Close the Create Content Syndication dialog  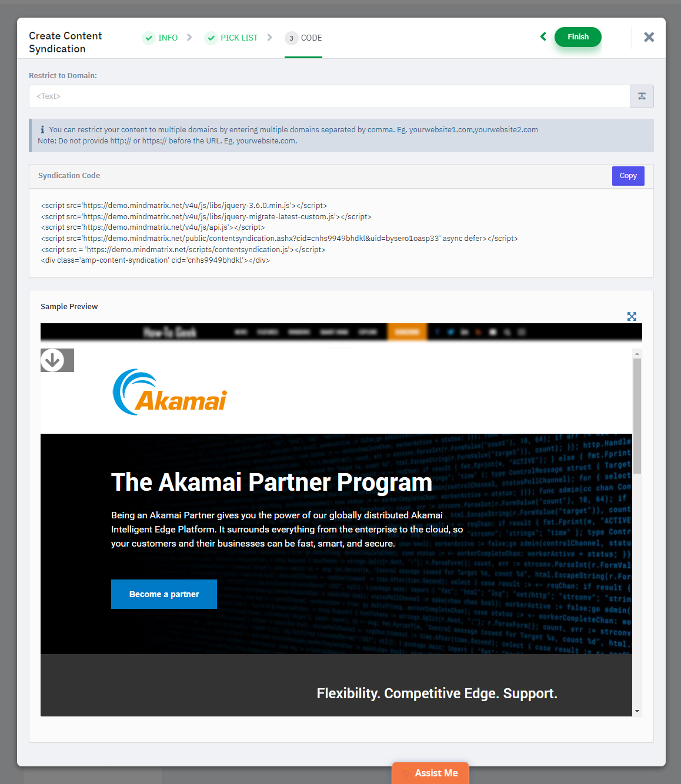point(649,37)
